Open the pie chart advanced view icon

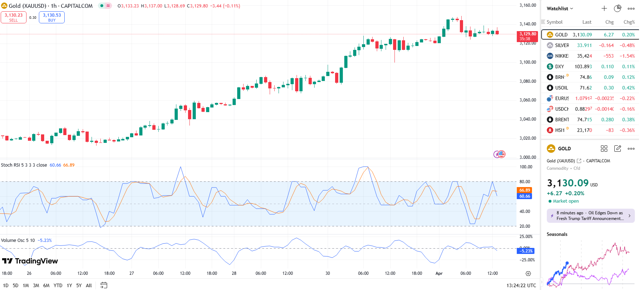point(617,8)
